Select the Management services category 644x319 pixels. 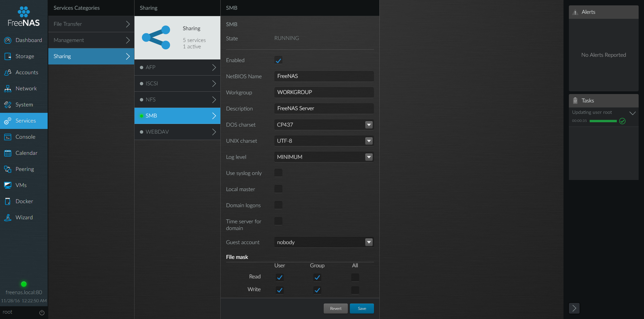coord(91,40)
